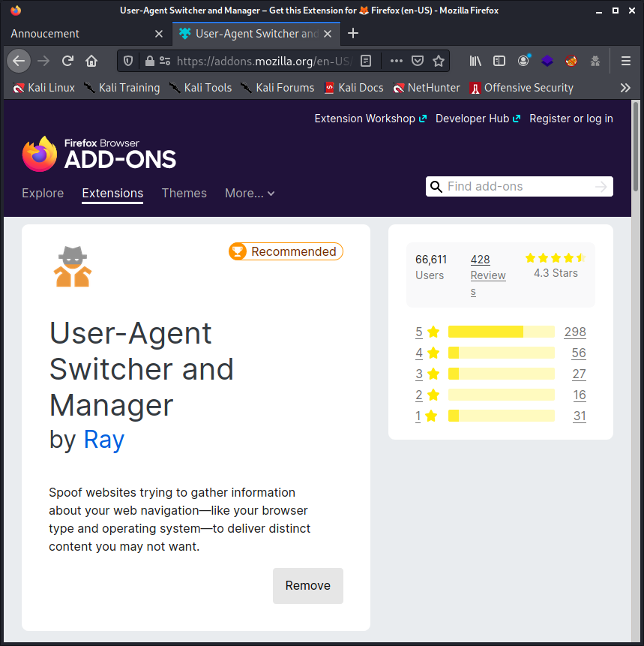Viewport: 644px width, 646px height.
Task: View the 298 five-star reviews count
Action: [x=575, y=332]
